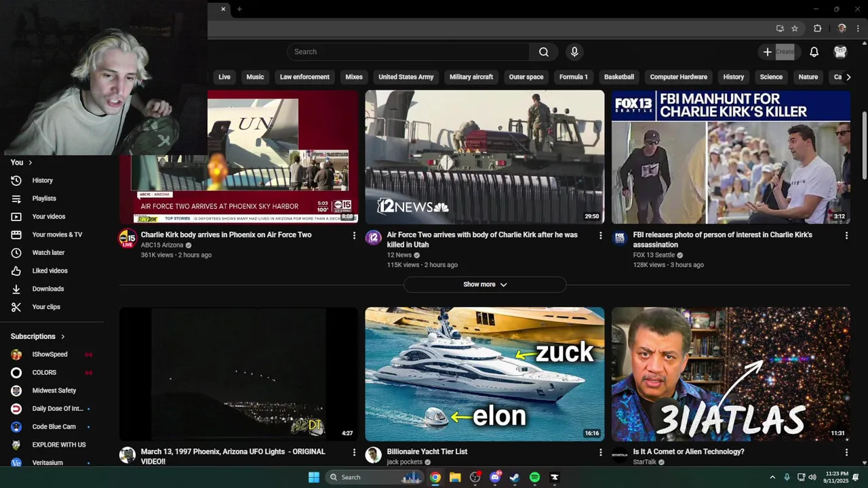
Task: Open Watch later list
Action: click(x=48, y=253)
